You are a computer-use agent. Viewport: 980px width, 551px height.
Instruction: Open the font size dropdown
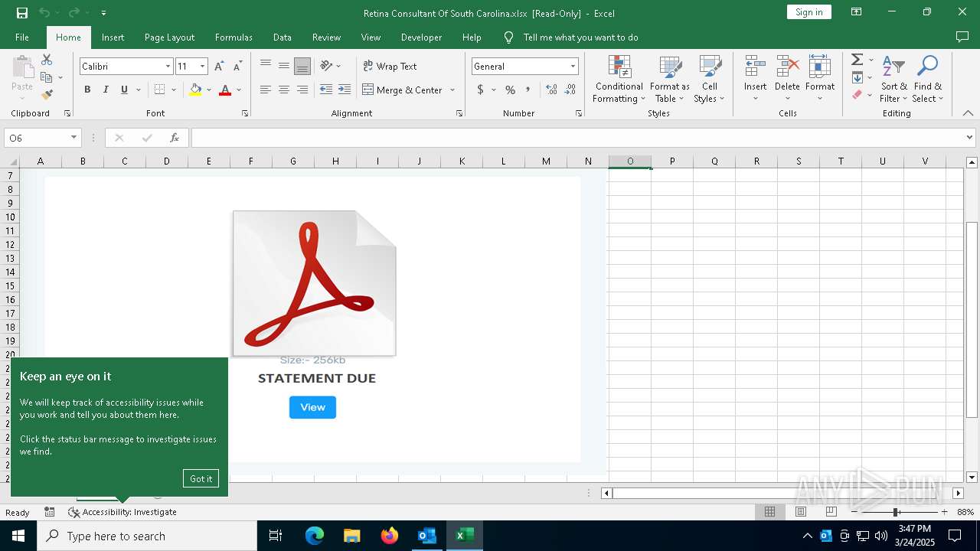pyautogui.click(x=202, y=67)
